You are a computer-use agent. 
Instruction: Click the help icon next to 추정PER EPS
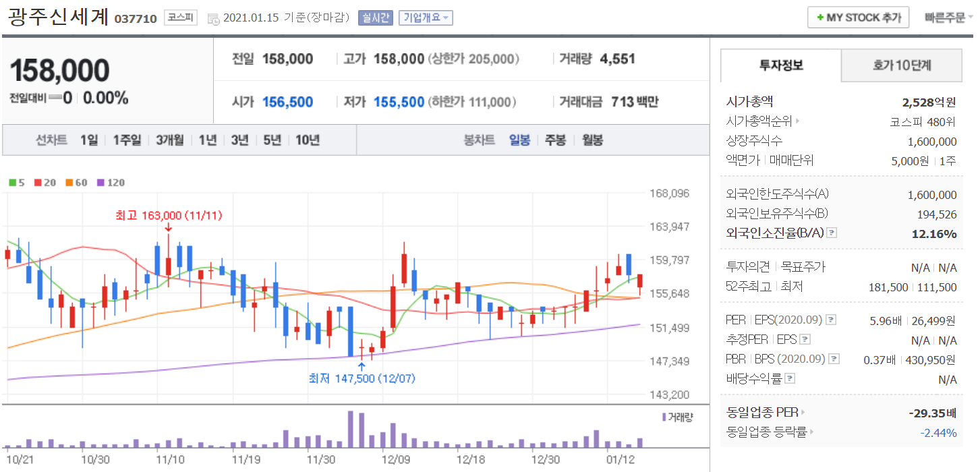[x=805, y=340]
